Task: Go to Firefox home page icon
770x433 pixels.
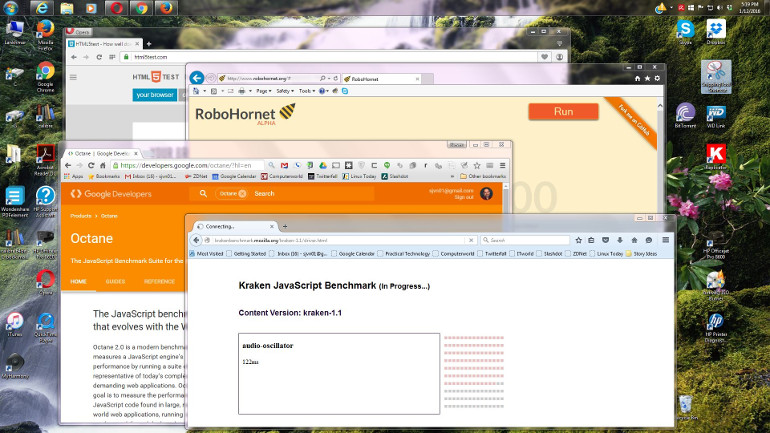Action: [634, 240]
